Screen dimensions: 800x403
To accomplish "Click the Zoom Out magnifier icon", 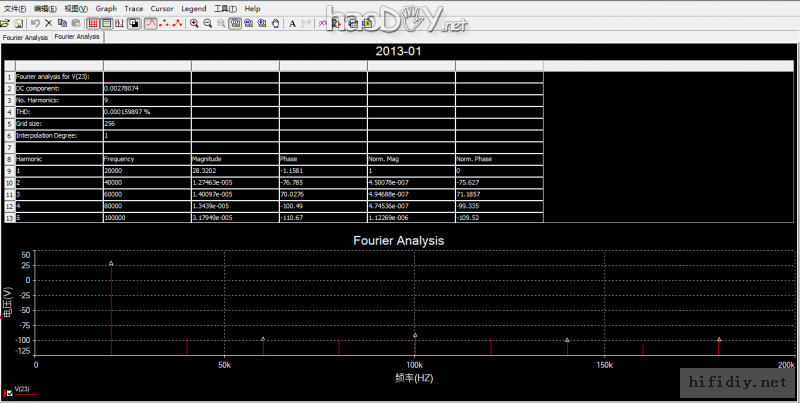I will (x=207, y=22).
